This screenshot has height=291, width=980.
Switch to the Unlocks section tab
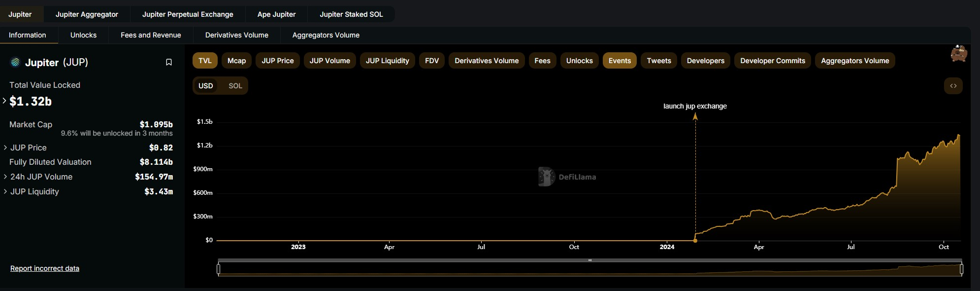coord(83,35)
